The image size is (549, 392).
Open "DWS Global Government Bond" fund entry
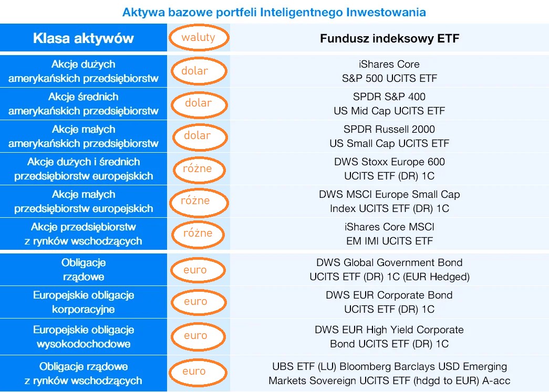click(389, 270)
